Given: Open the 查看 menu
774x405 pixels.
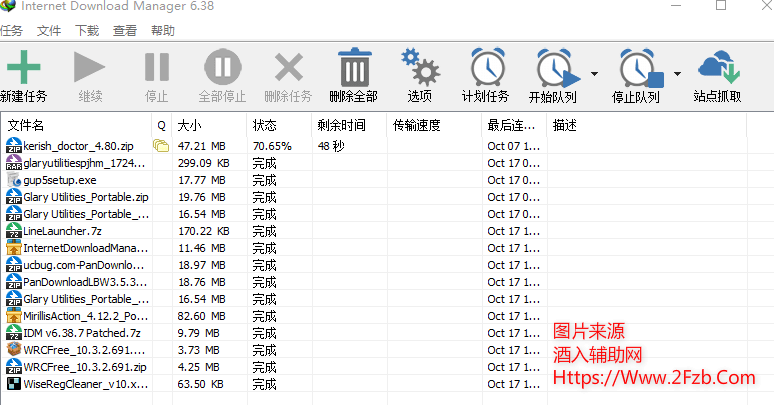Looking at the screenshot, I should click(125, 31).
